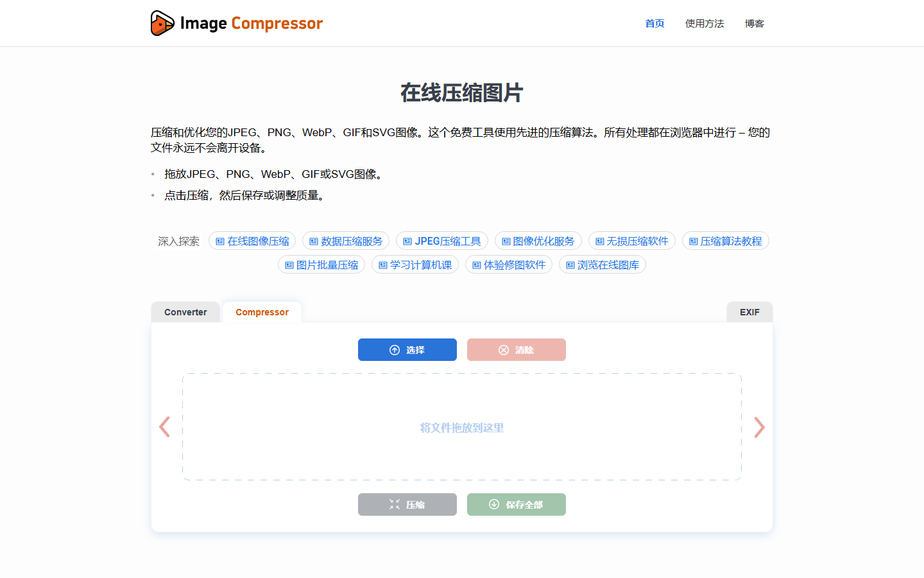Click the icon beside 图片批量压缩 link
Screen dimensions: 924x578
tap(289, 265)
